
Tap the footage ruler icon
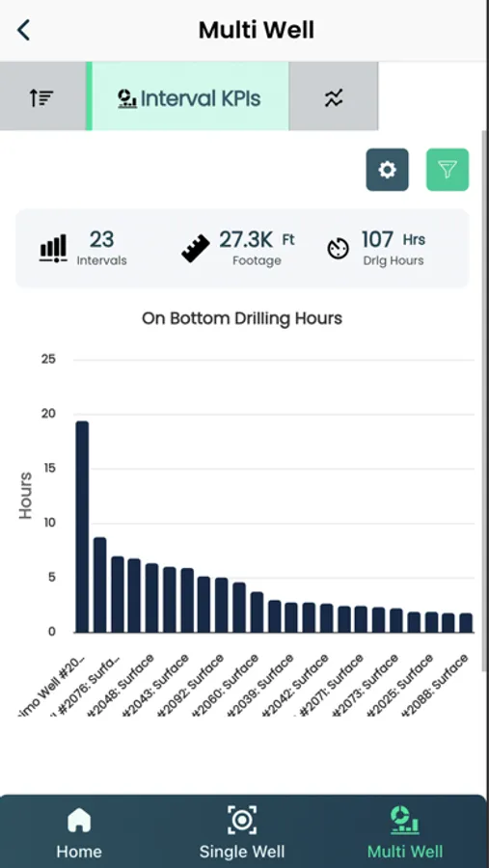(196, 248)
